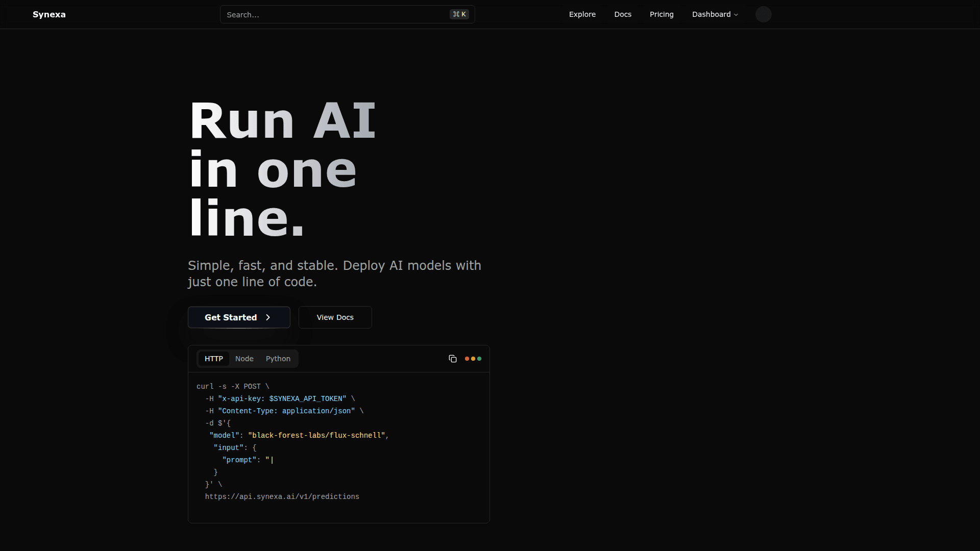Click the green dot on the code window
The height and width of the screenshot is (551, 980).
(x=479, y=359)
